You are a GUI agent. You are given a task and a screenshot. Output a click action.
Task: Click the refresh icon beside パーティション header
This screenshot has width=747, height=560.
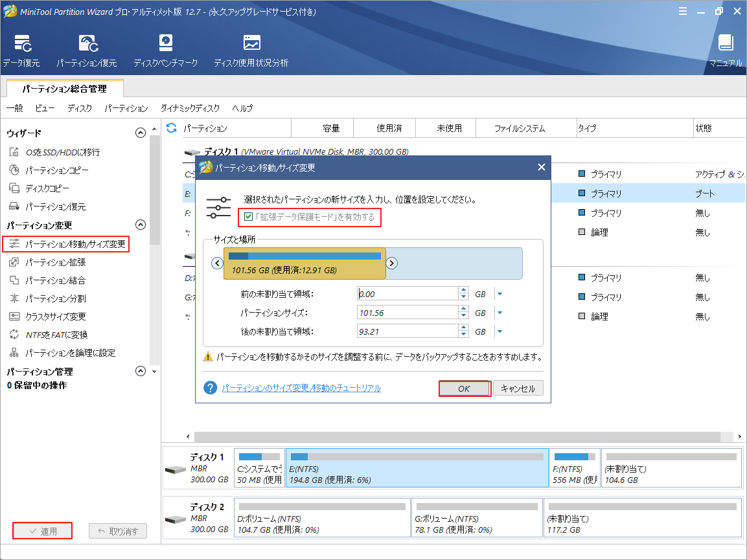tap(172, 128)
